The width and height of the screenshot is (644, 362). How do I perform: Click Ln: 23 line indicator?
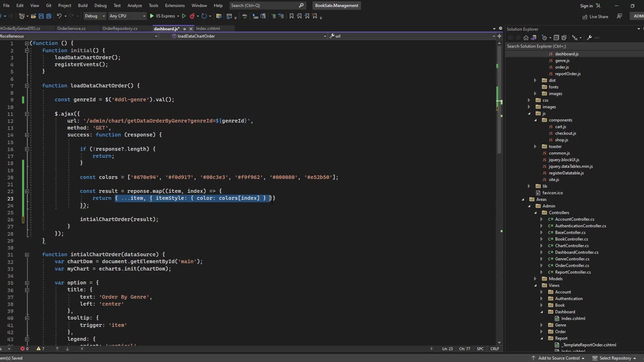[x=448, y=348]
